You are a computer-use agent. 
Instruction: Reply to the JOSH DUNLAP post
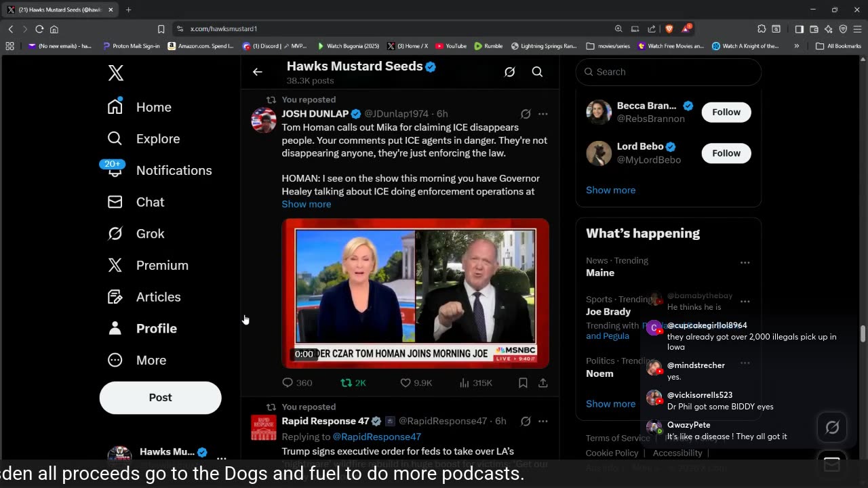297,383
